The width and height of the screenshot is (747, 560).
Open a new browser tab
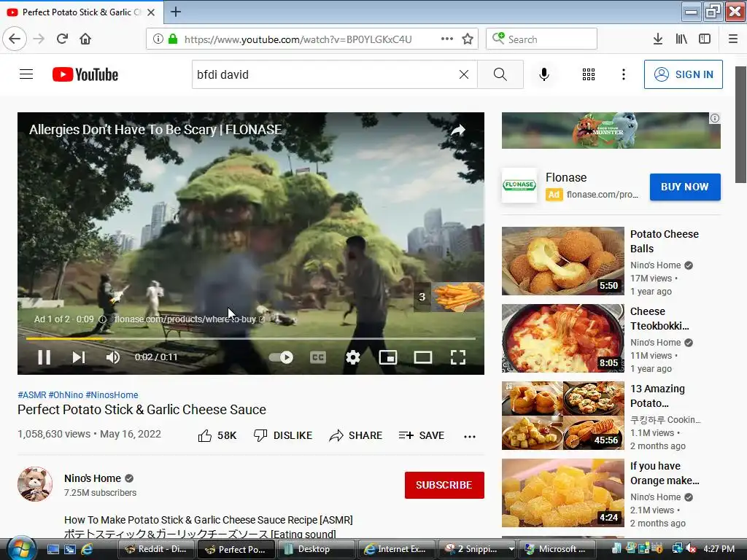(176, 12)
